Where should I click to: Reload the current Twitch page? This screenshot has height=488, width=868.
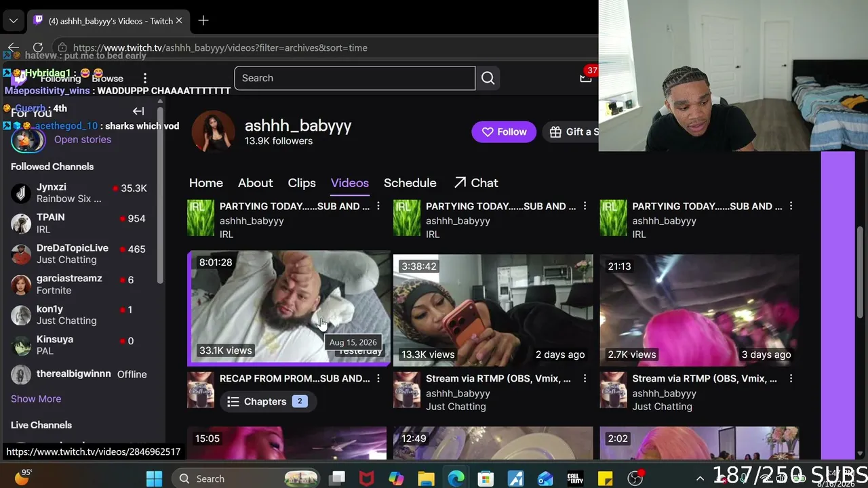click(x=38, y=47)
